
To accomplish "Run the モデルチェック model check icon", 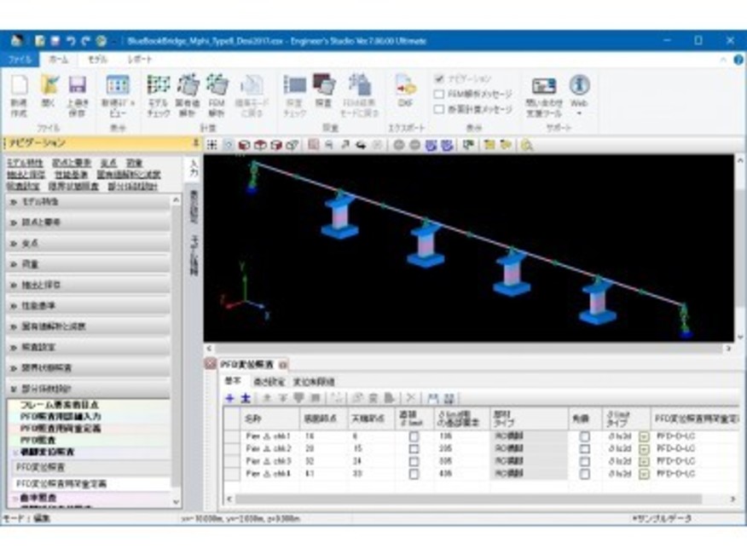I will tap(158, 86).
